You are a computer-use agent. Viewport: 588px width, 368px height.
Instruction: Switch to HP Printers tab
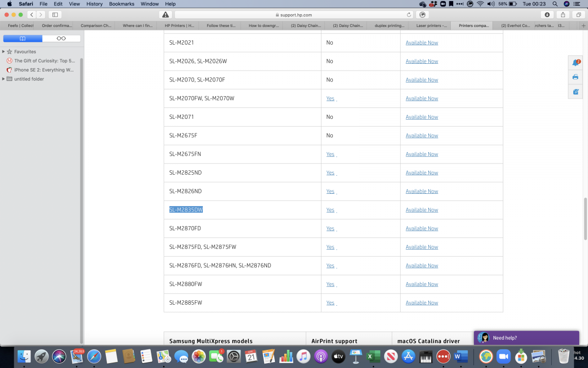coord(179,26)
